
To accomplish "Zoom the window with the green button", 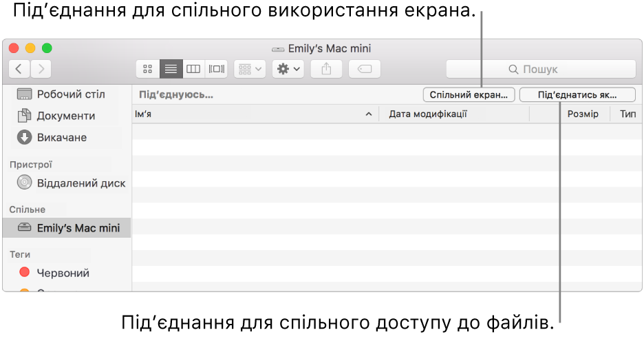I will (x=47, y=48).
